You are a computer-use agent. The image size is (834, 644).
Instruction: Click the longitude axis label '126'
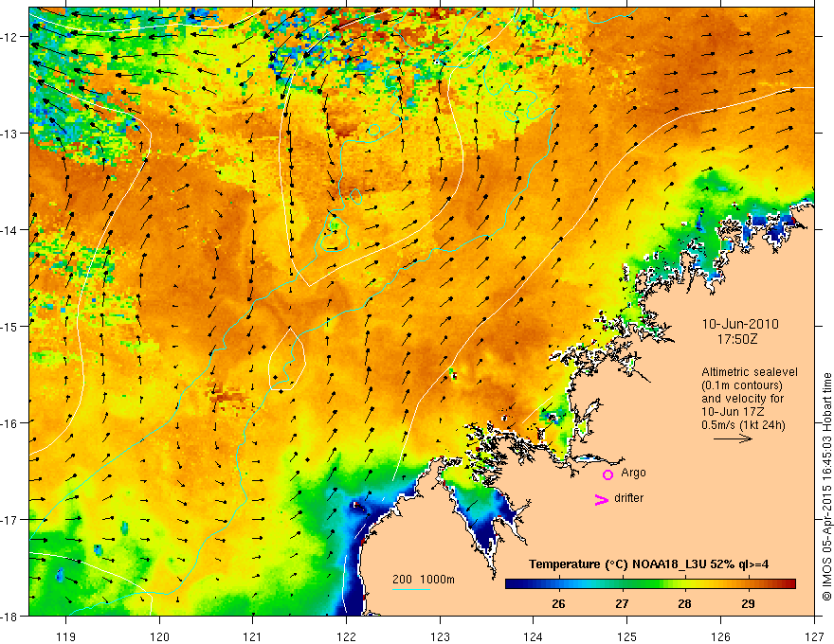(x=720, y=636)
